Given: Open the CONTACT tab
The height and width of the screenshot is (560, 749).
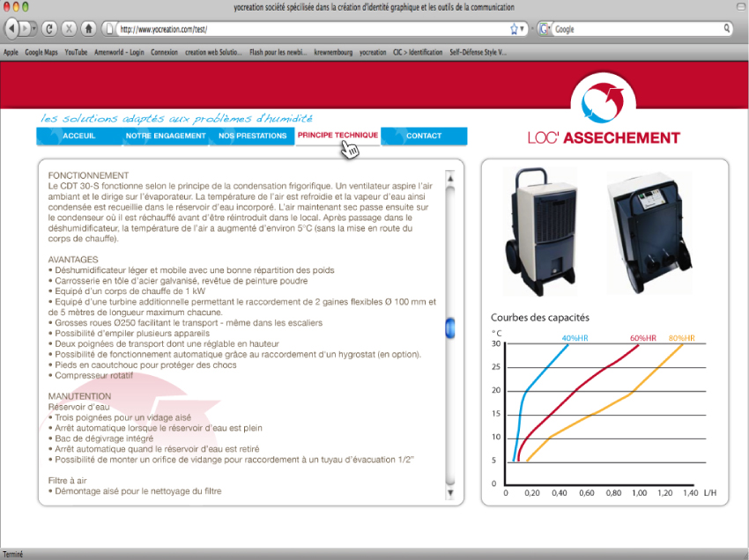Looking at the screenshot, I should tap(424, 136).
